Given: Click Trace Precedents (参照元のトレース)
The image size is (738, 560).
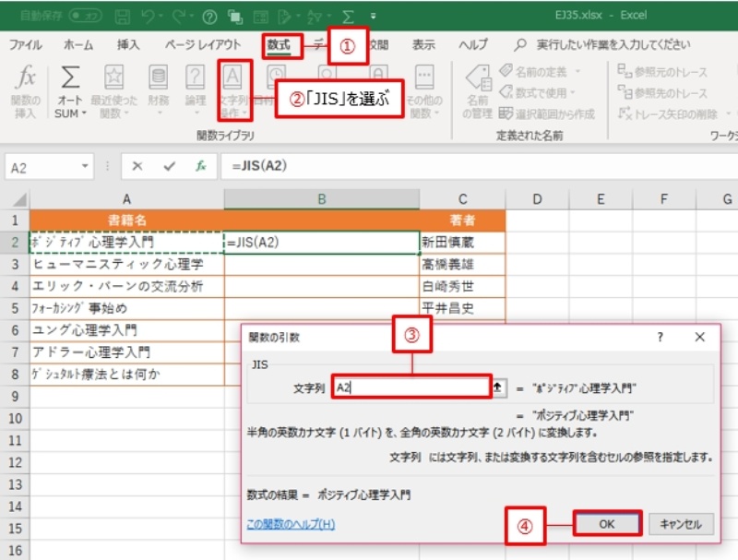Looking at the screenshot, I should 662,72.
